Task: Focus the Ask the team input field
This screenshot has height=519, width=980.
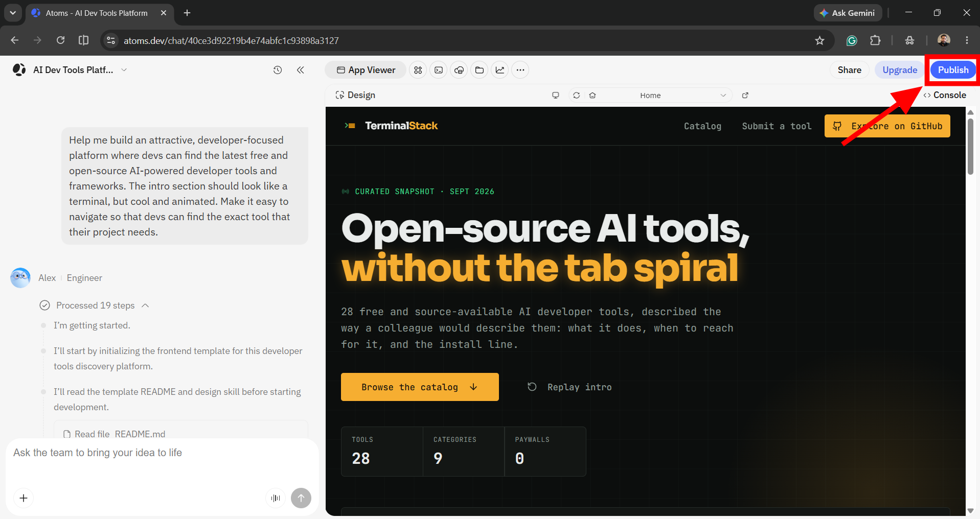Action: click(x=162, y=453)
